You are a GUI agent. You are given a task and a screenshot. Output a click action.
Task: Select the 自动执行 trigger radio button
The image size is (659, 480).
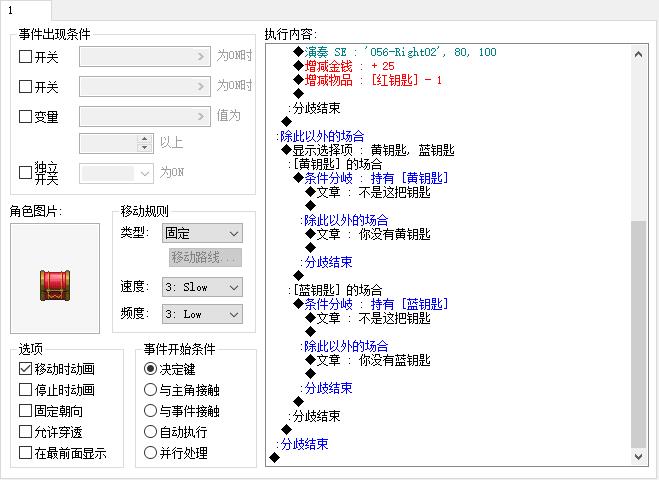click(x=150, y=432)
